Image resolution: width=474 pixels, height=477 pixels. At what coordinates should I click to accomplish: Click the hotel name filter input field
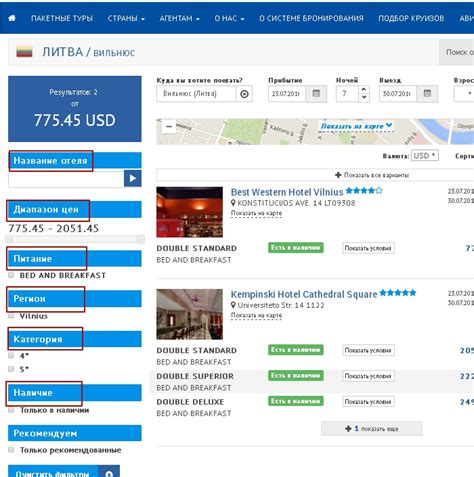point(66,179)
